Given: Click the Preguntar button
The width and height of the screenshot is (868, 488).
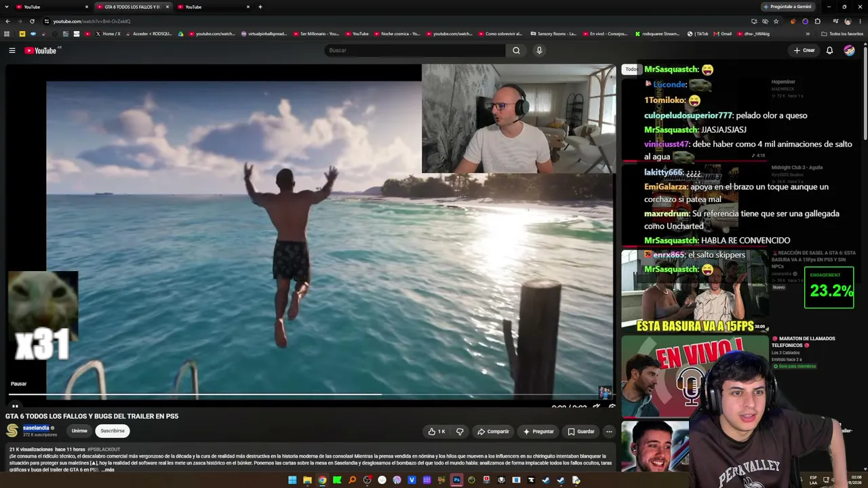Looking at the screenshot, I should pos(538,431).
